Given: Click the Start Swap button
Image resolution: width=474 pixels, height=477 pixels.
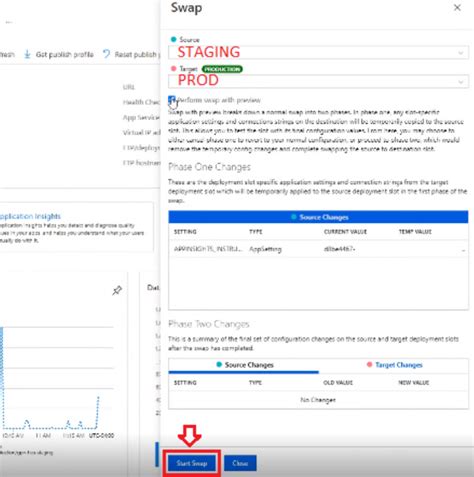Looking at the screenshot, I should click(192, 463).
